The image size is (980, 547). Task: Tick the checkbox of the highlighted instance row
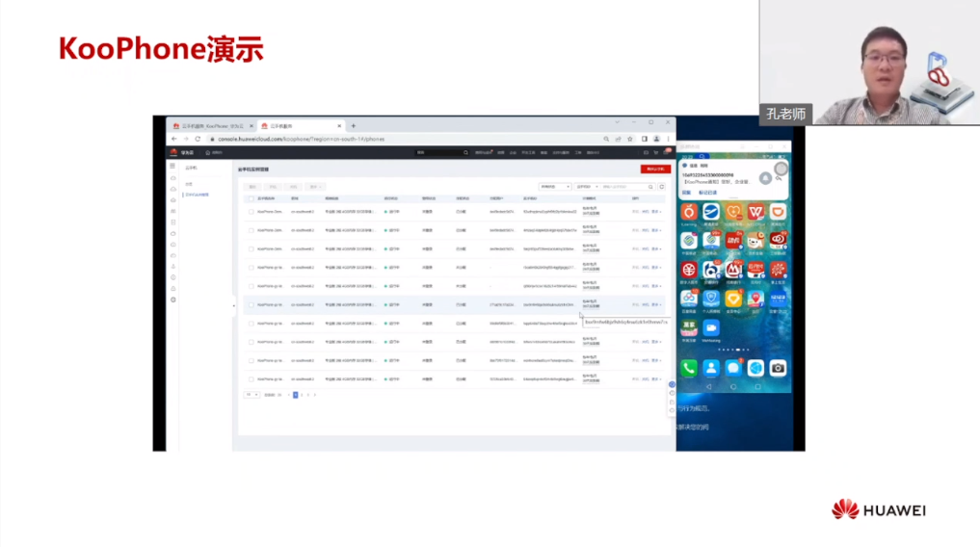(252, 304)
